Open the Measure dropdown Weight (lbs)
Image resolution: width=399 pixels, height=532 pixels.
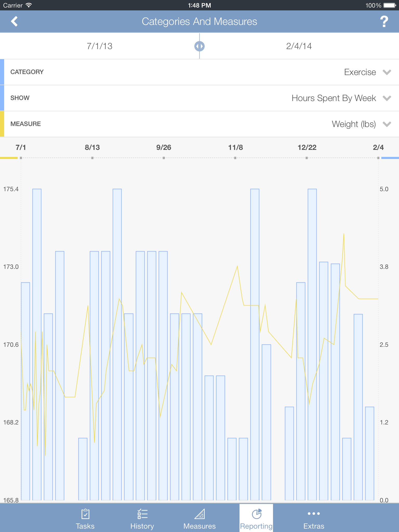(x=199, y=124)
